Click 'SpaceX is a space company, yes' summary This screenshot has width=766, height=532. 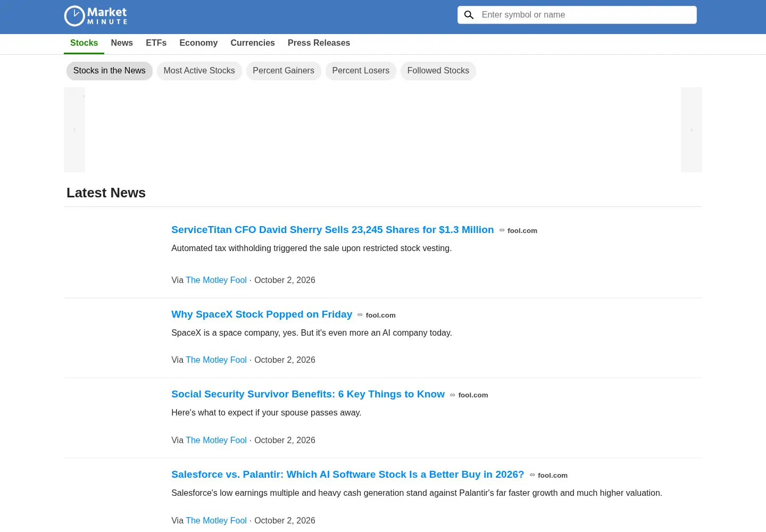click(312, 333)
